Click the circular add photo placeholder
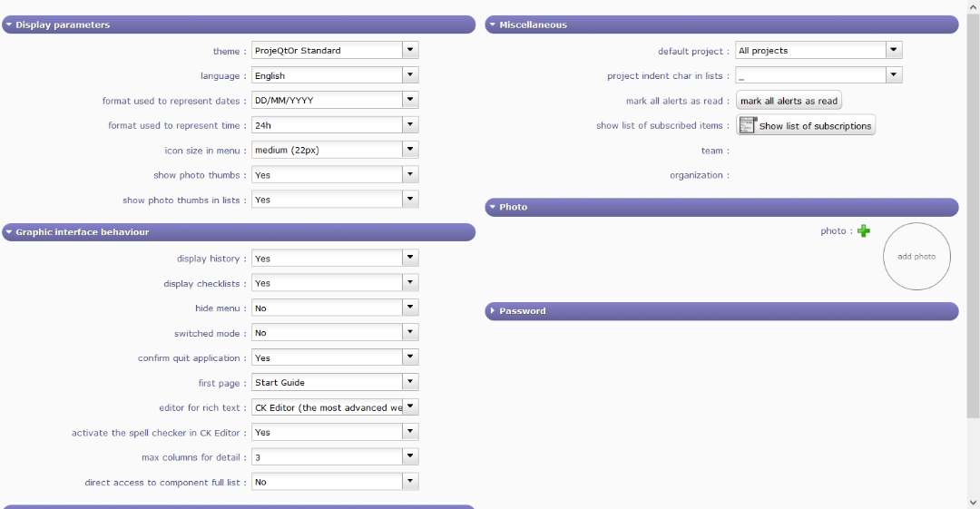Image resolution: width=980 pixels, height=509 pixels. (x=916, y=257)
